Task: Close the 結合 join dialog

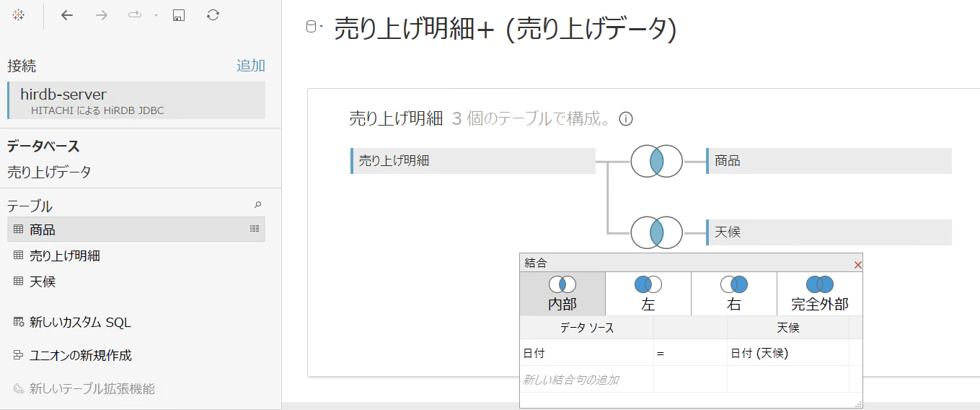Action: (857, 265)
